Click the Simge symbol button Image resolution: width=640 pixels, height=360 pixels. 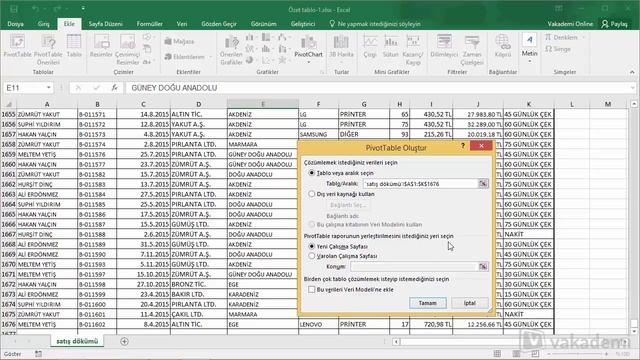(x=558, y=49)
